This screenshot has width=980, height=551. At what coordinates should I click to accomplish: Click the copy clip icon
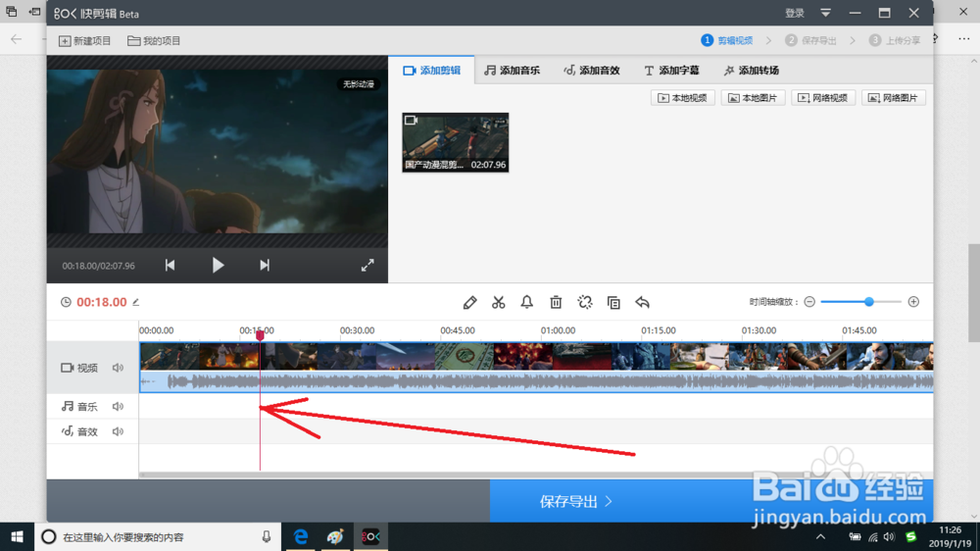pyautogui.click(x=613, y=303)
